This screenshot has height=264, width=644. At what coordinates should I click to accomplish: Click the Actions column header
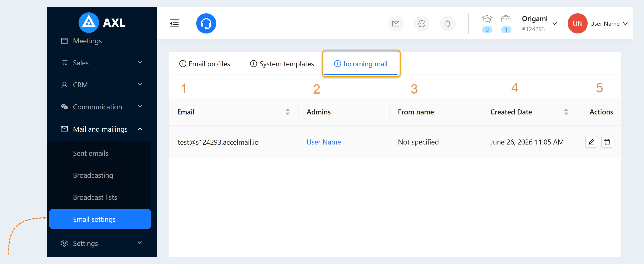click(x=601, y=112)
